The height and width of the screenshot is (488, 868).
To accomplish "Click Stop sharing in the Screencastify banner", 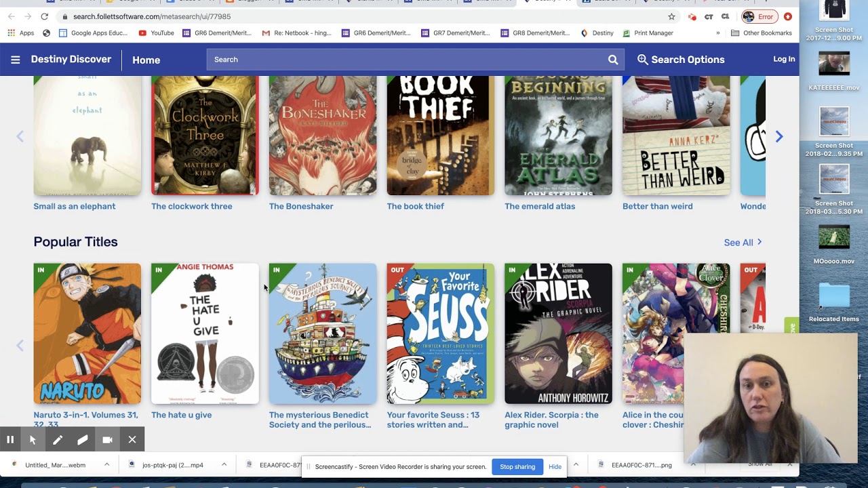I will (x=517, y=466).
